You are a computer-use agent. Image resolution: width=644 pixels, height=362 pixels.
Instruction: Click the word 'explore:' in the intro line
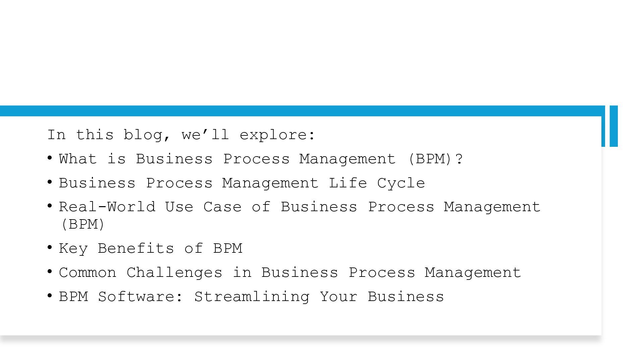point(277,135)
